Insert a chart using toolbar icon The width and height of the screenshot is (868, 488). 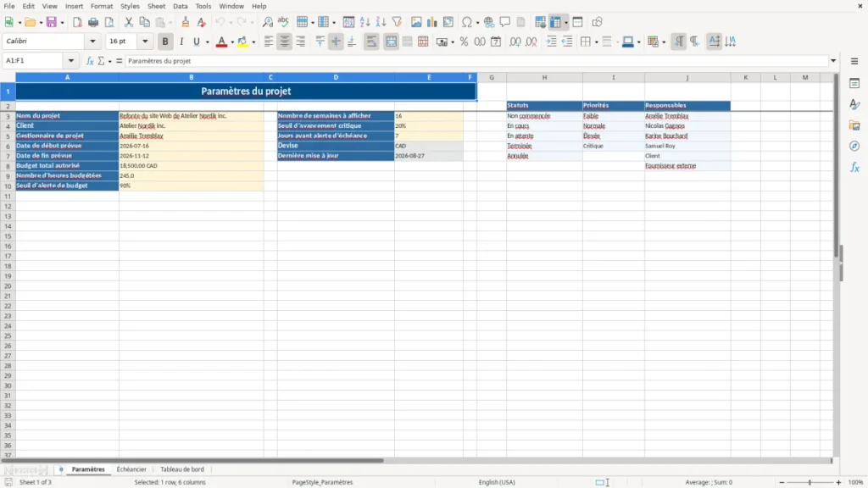point(431,22)
